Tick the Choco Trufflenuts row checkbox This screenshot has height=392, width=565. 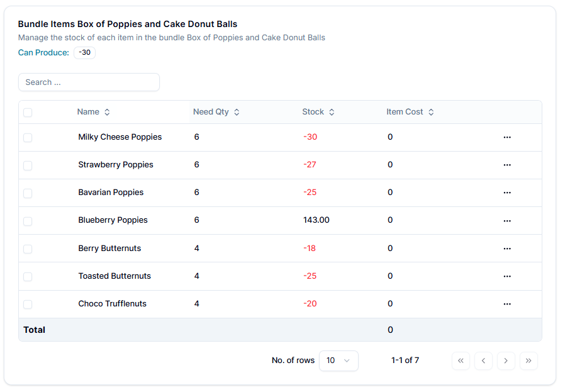pyautogui.click(x=28, y=305)
